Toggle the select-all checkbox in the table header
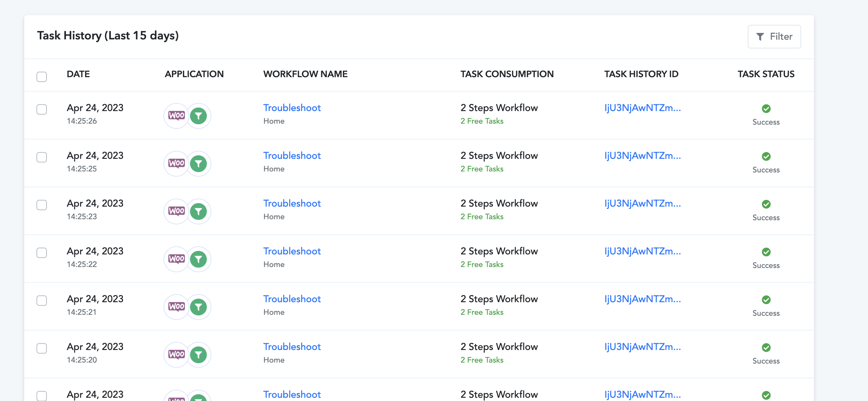Viewport: 868px width, 401px height. (x=42, y=77)
